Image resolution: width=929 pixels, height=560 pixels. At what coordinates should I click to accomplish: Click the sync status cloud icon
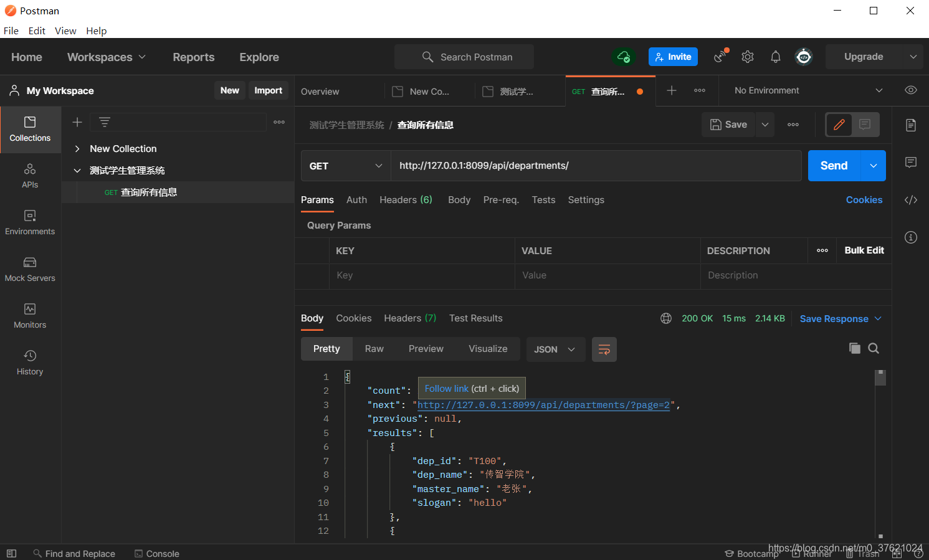click(623, 57)
